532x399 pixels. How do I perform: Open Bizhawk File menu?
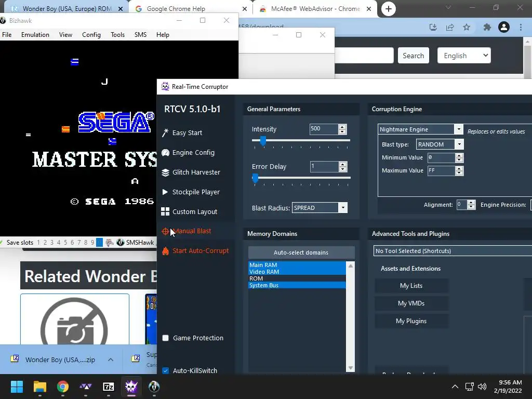(x=7, y=35)
